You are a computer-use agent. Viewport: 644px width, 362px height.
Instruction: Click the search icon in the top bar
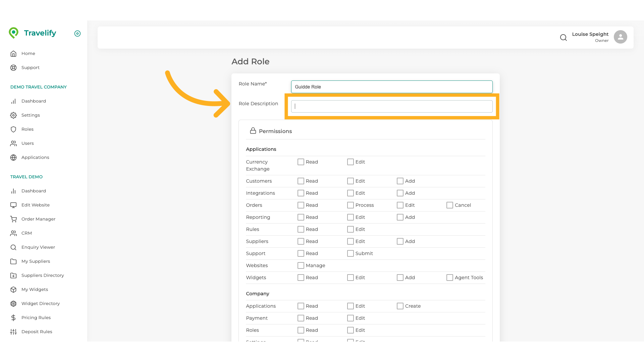coord(563,38)
